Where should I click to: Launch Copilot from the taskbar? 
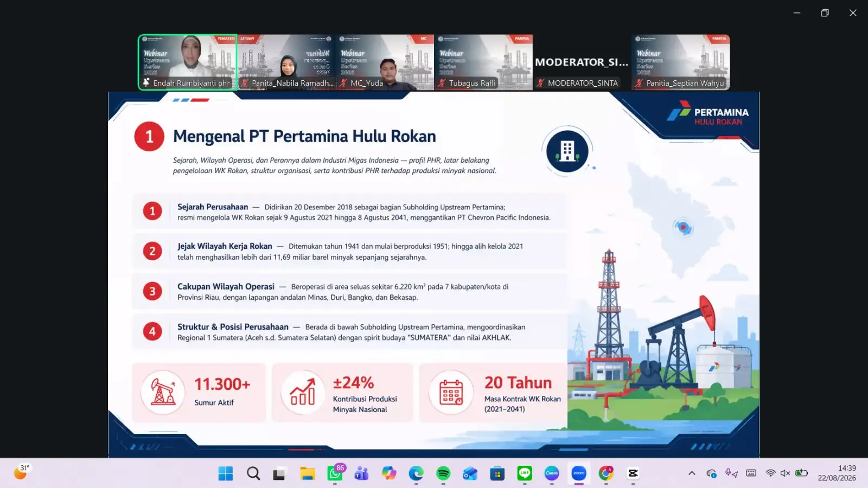389,473
